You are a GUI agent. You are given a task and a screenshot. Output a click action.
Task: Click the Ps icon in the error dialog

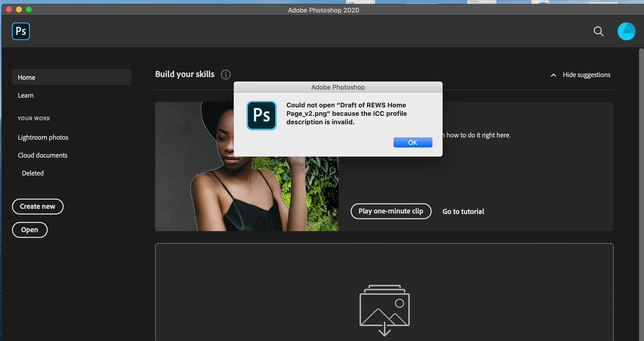click(x=261, y=115)
